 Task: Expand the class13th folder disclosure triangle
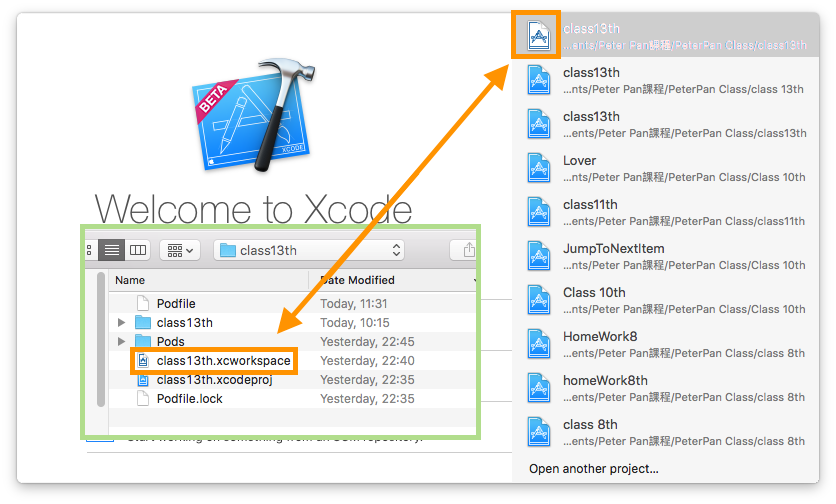[x=121, y=322]
